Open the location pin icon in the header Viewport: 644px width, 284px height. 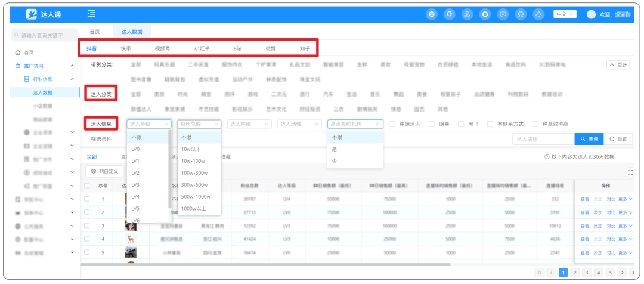467,14
